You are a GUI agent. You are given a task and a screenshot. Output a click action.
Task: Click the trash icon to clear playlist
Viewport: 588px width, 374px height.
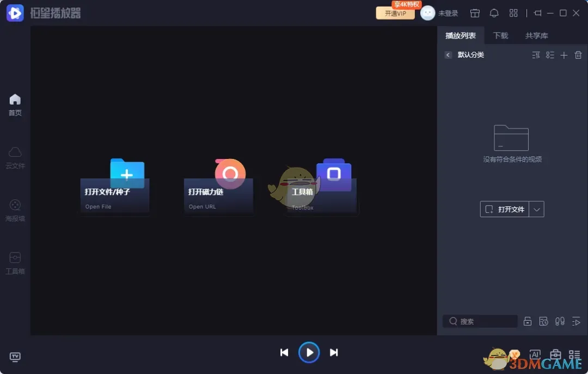(578, 55)
